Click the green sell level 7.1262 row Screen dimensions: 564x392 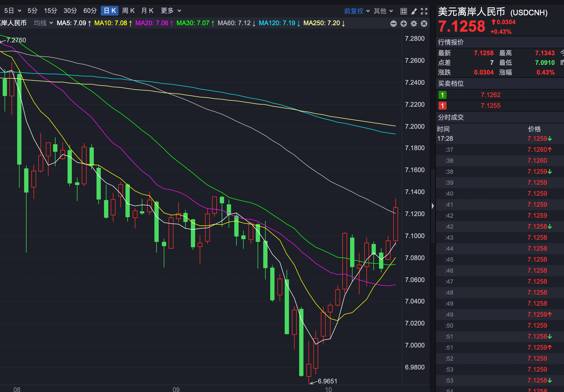[490, 95]
